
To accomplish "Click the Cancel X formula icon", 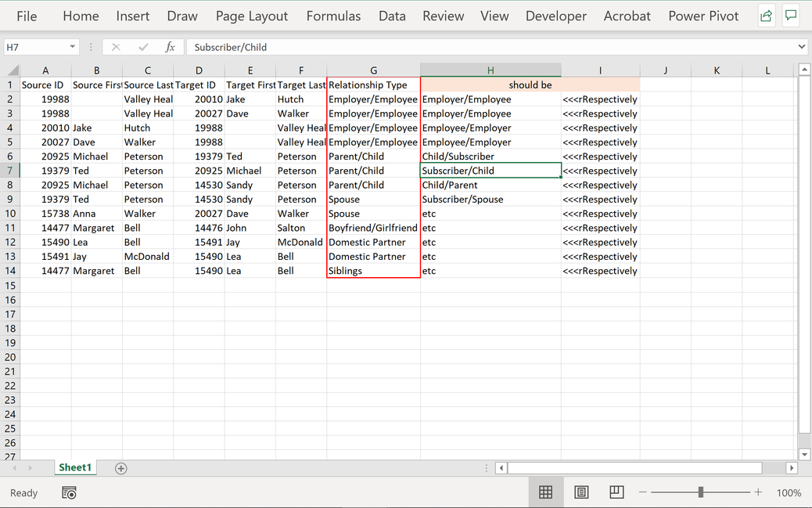I will (116, 47).
